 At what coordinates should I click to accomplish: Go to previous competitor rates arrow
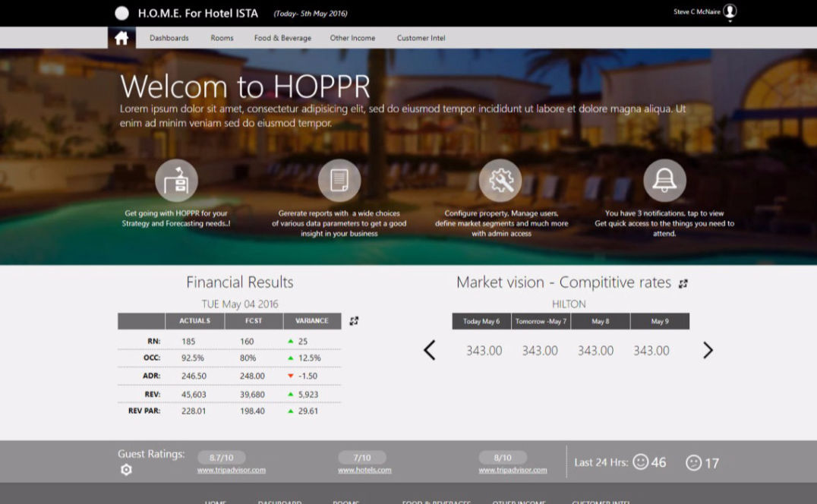(429, 350)
